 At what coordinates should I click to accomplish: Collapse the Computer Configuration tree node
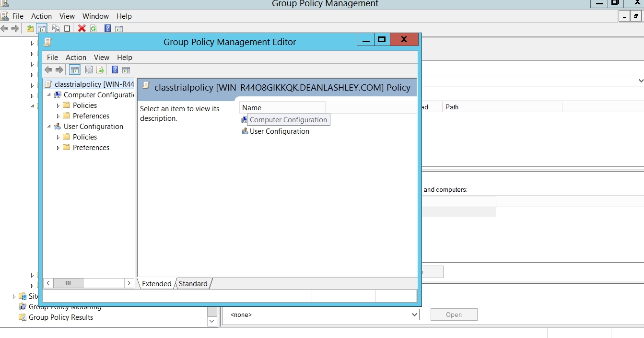49,95
